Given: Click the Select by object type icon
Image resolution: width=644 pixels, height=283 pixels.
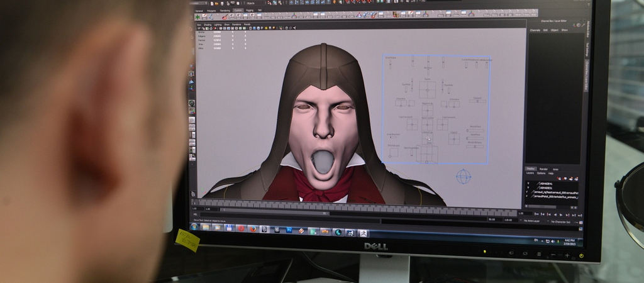Looking at the screenshot, I should 275,3.
